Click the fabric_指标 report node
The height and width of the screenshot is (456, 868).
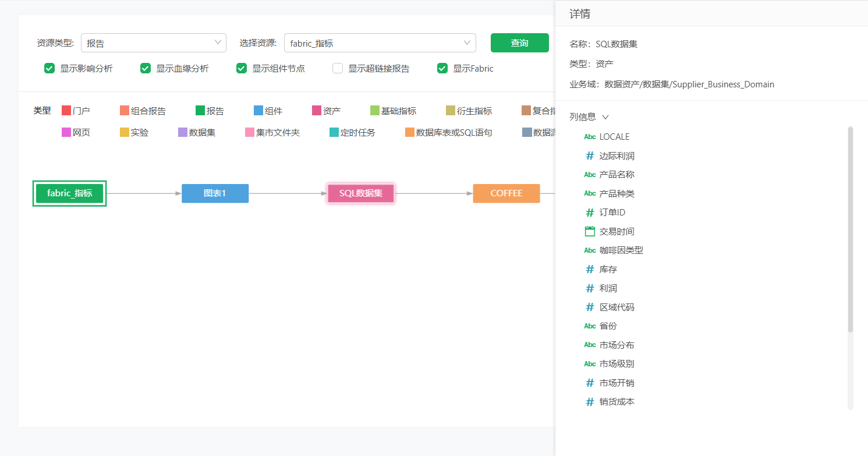pyautogui.click(x=69, y=193)
